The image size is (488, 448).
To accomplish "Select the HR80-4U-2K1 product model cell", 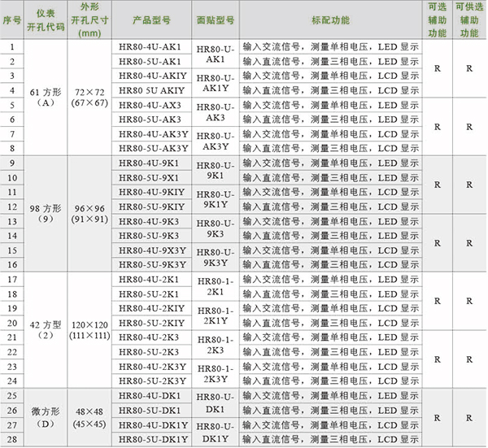I will pos(152,279).
